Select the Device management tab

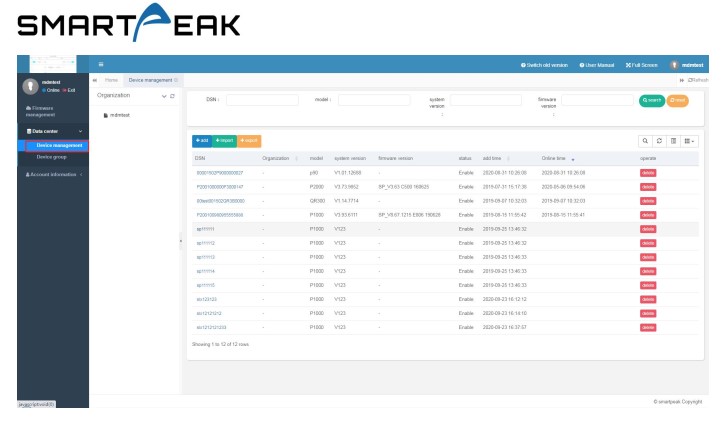click(150, 80)
